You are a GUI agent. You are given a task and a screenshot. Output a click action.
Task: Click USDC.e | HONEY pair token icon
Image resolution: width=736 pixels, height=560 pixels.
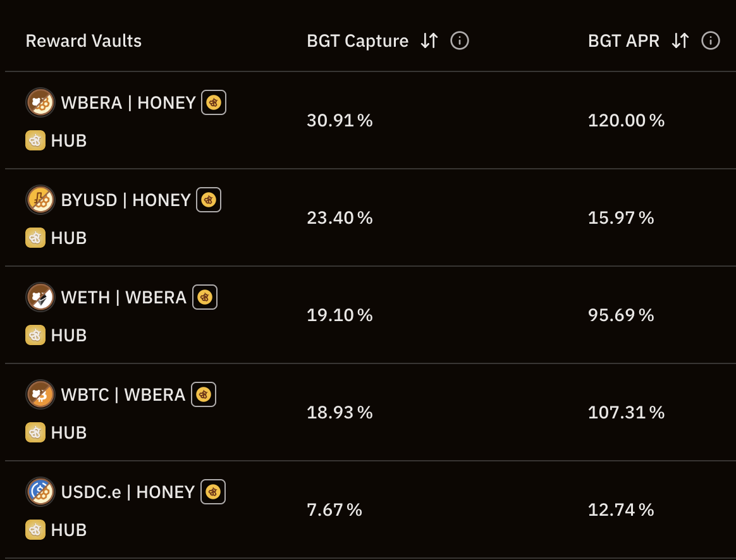40,492
